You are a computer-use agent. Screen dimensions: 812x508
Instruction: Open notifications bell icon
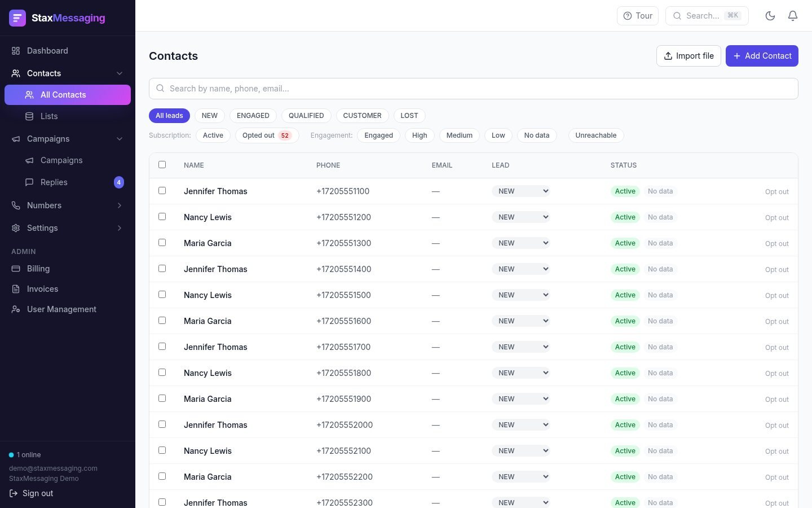click(793, 16)
